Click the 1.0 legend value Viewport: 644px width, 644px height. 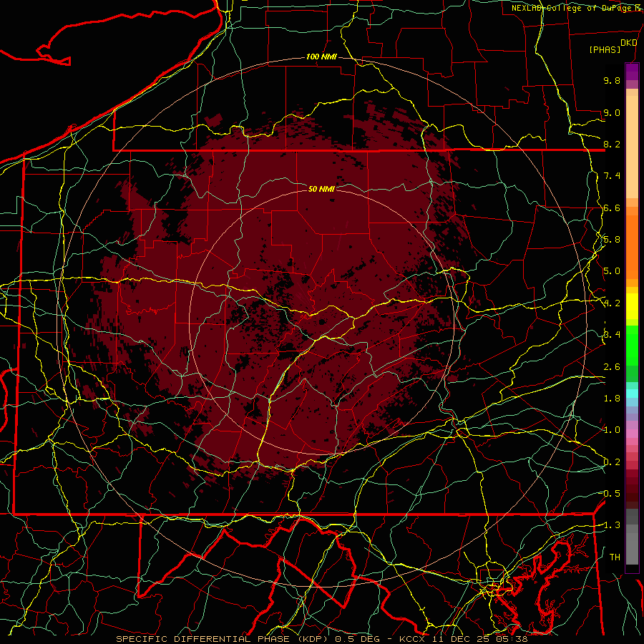coord(612,430)
